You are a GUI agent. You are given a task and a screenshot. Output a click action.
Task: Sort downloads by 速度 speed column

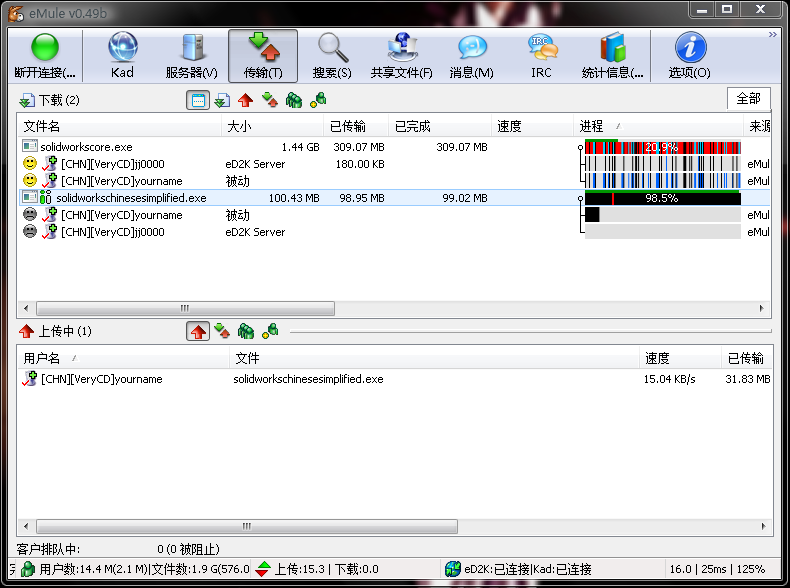(x=532, y=126)
